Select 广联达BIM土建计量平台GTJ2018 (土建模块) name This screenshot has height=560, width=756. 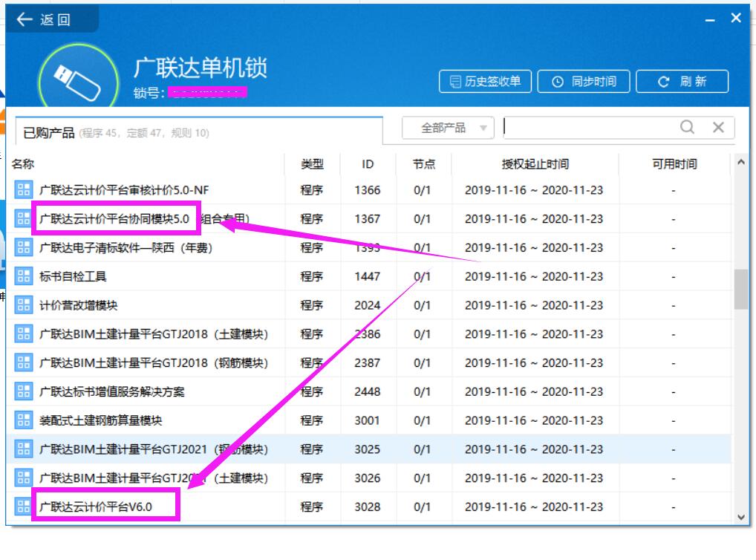point(153,334)
